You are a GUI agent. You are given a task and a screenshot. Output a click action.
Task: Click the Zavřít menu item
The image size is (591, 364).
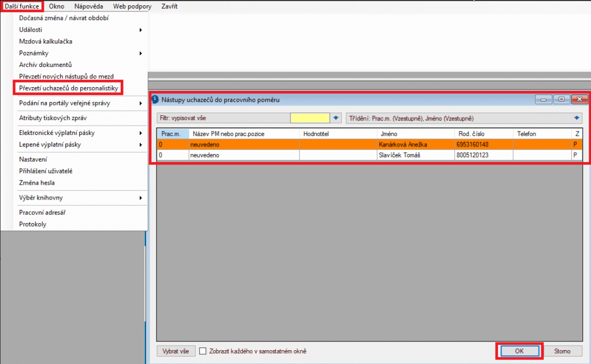tap(169, 6)
